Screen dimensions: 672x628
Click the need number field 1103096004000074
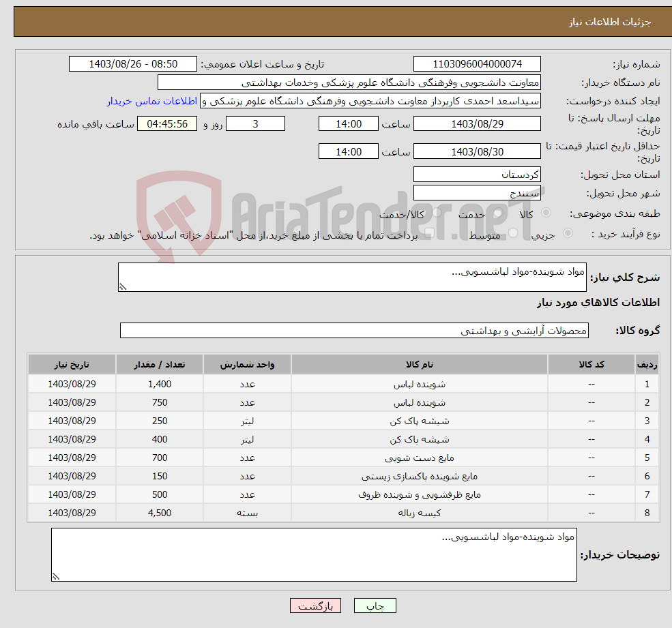click(x=477, y=64)
